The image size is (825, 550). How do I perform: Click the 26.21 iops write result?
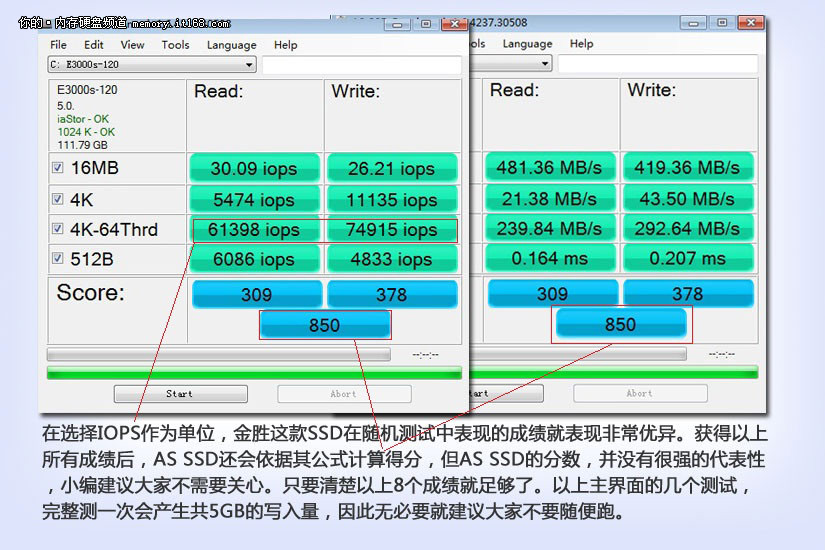click(x=392, y=168)
